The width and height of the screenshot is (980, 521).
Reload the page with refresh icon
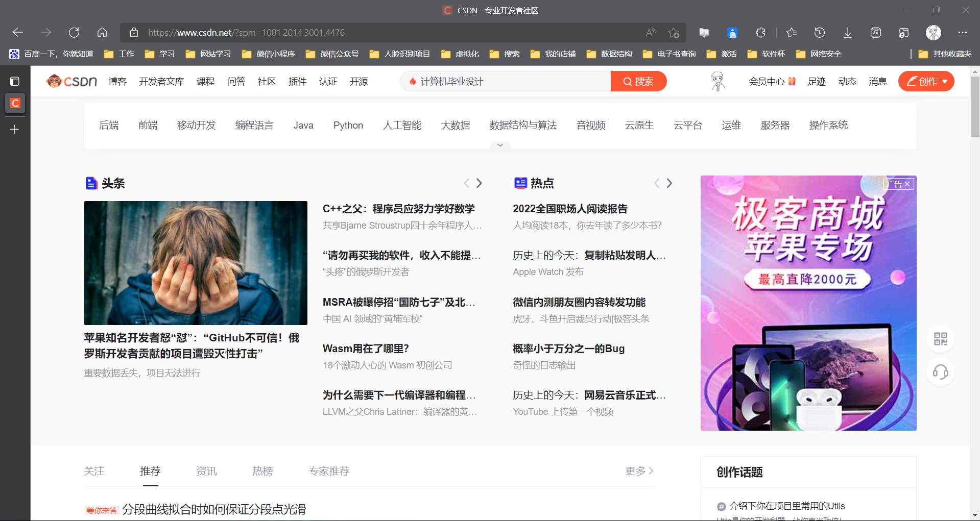74,33
